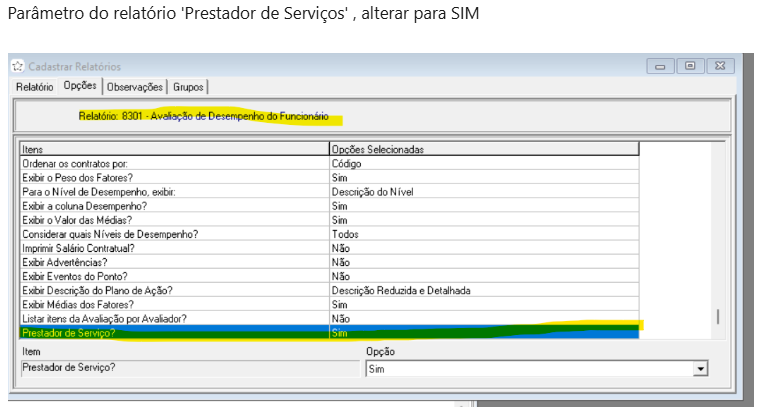This screenshot has width=763, height=411.
Task: Maximize the Cadastrar Relatórios window
Action: tap(690, 66)
